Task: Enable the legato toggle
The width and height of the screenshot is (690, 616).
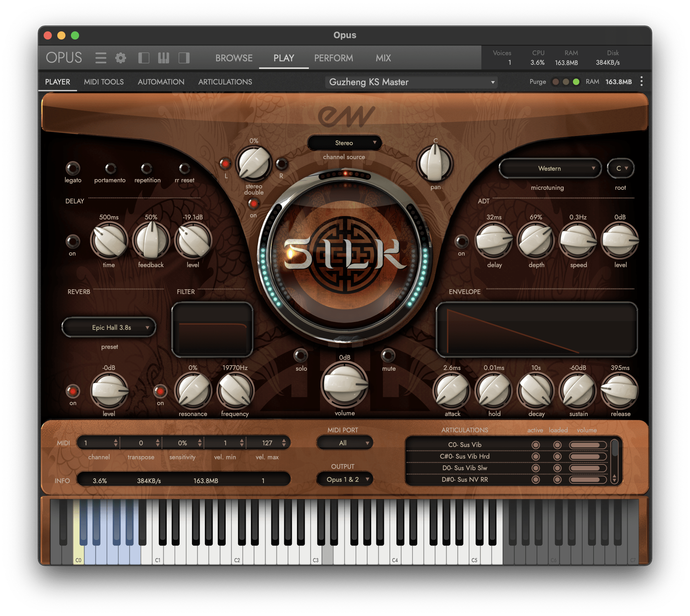Action: coord(73,168)
